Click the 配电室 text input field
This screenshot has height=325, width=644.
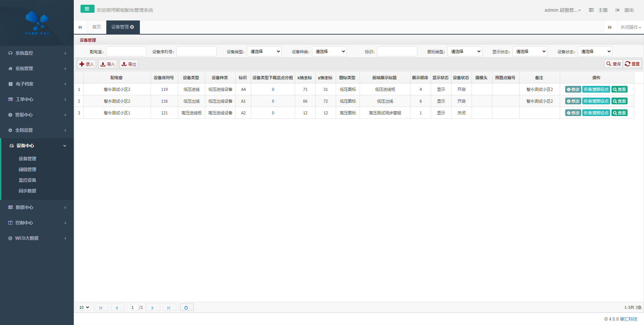coord(126,51)
